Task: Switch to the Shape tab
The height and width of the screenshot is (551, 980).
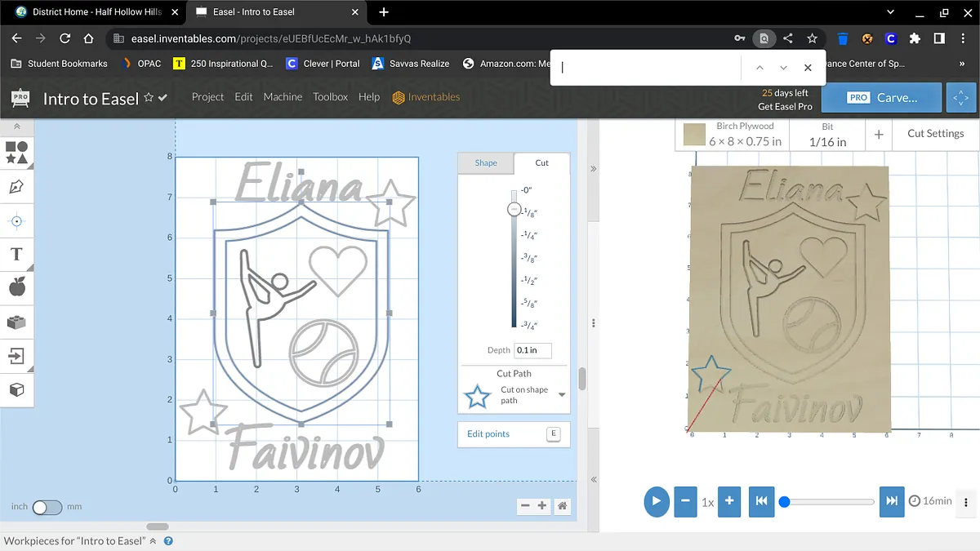Action: pyautogui.click(x=486, y=162)
